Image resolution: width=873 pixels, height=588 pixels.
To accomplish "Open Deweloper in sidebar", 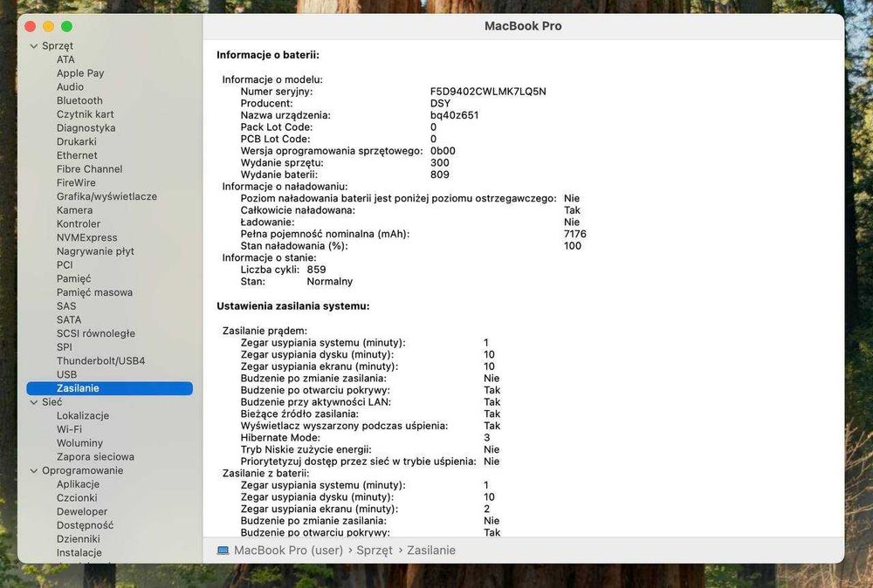I will tap(82, 512).
